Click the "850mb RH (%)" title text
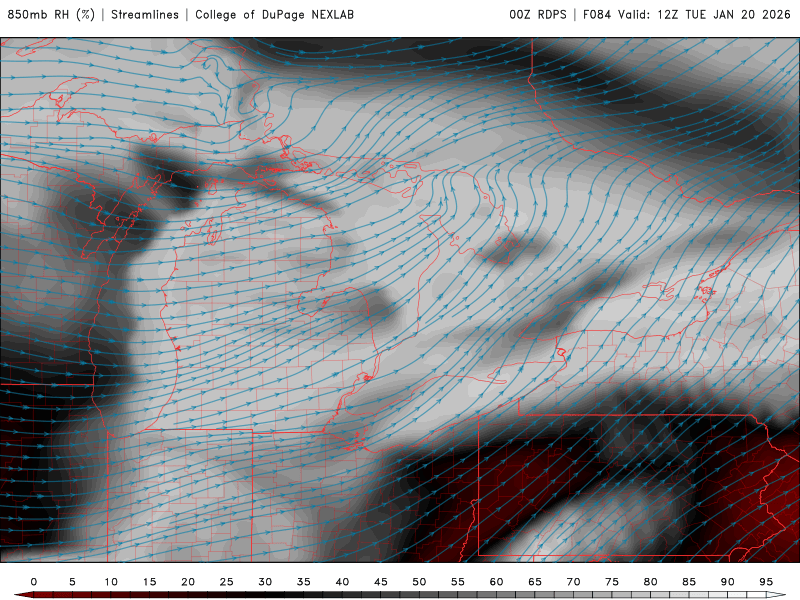Image resolution: width=800 pixels, height=600 pixels. coord(51,15)
